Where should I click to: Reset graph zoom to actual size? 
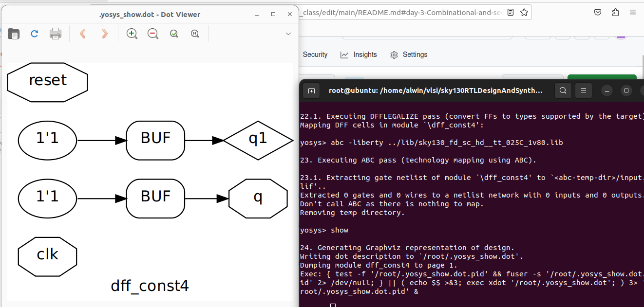[194, 34]
